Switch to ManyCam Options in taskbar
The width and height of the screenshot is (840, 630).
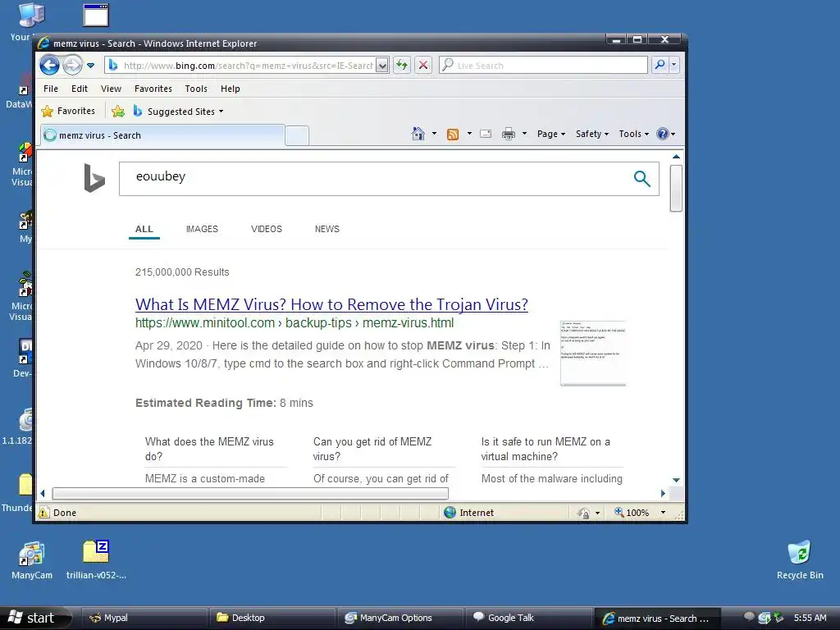[x=400, y=618]
